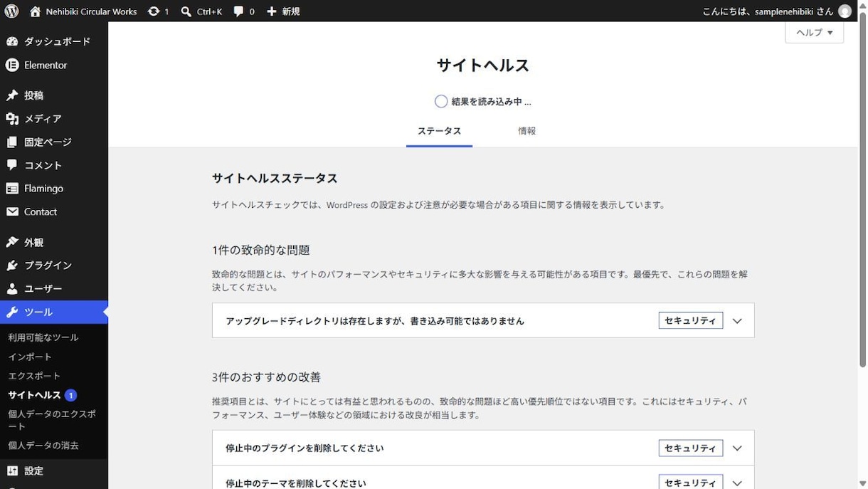Viewport: 868px width, 489px height.
Task: Open the updates icon with count 1
Action: coord(154,11)
